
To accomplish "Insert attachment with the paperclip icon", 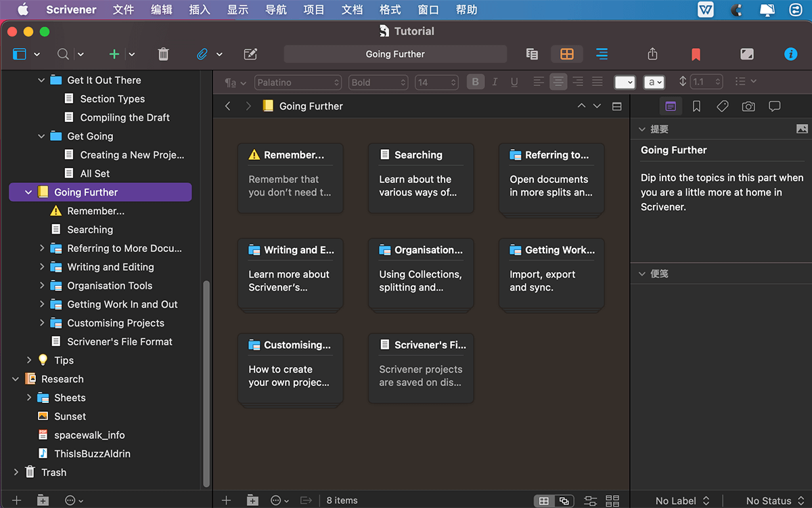I will click(x=202, y=54).
